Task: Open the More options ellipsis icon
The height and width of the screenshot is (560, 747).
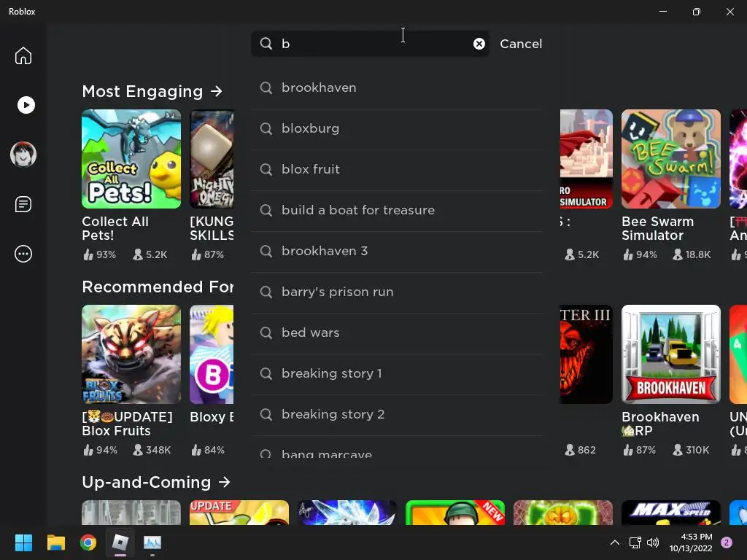Action: click(x=23, y=254)
